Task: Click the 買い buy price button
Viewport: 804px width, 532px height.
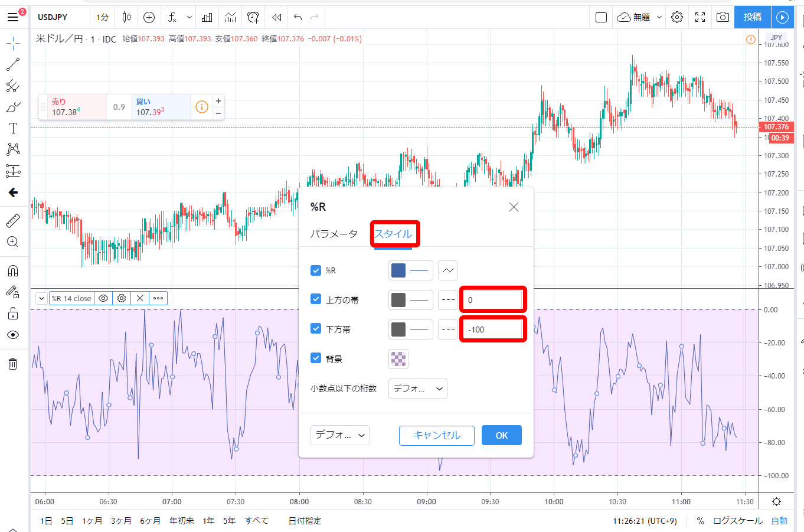Action: click(161, 107)
